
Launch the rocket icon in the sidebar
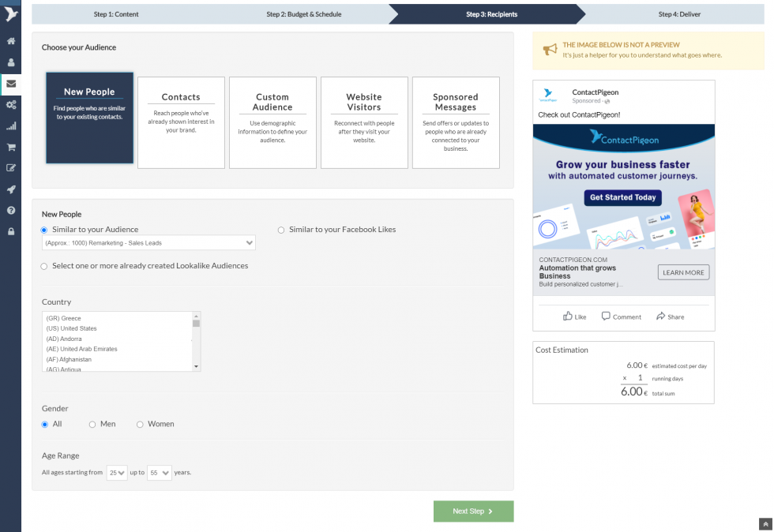(x=10, y=189)
